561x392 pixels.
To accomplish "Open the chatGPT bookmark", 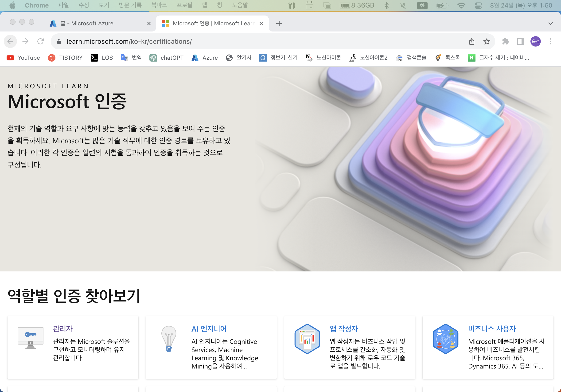I will coord(166,58).
